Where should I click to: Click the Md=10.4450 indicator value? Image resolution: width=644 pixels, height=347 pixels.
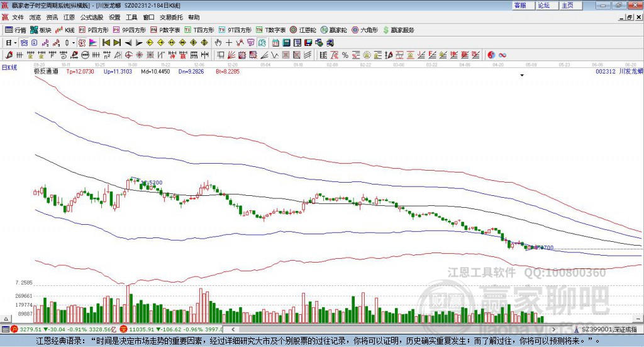[x=155, y=72]
